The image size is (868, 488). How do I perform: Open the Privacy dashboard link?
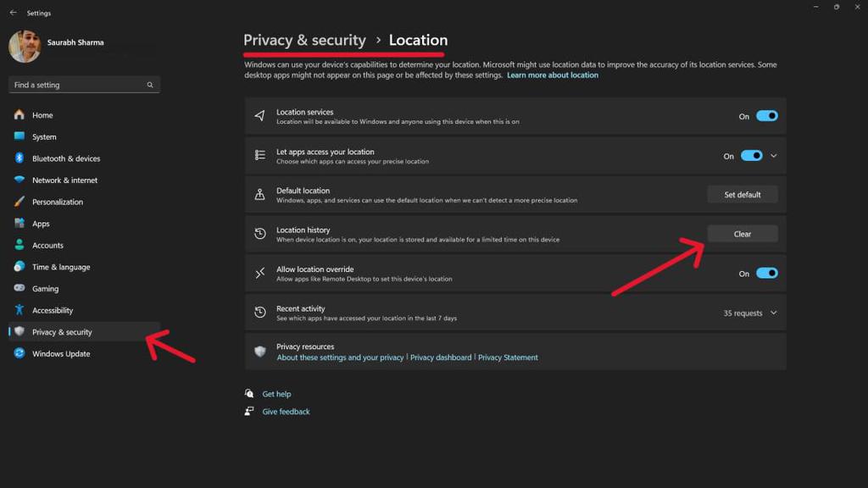[441, 358]
